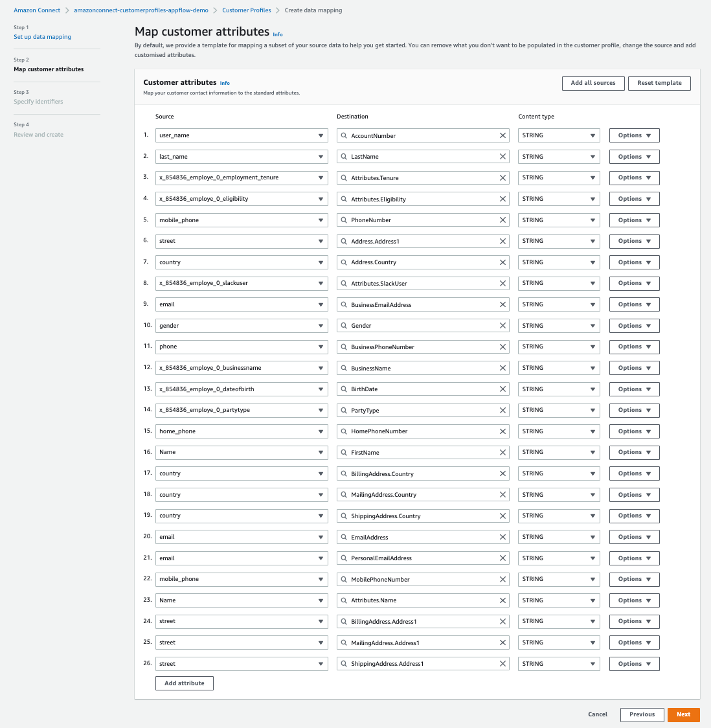Clear the MobilePhoneNumber destination

pos(502,580)
